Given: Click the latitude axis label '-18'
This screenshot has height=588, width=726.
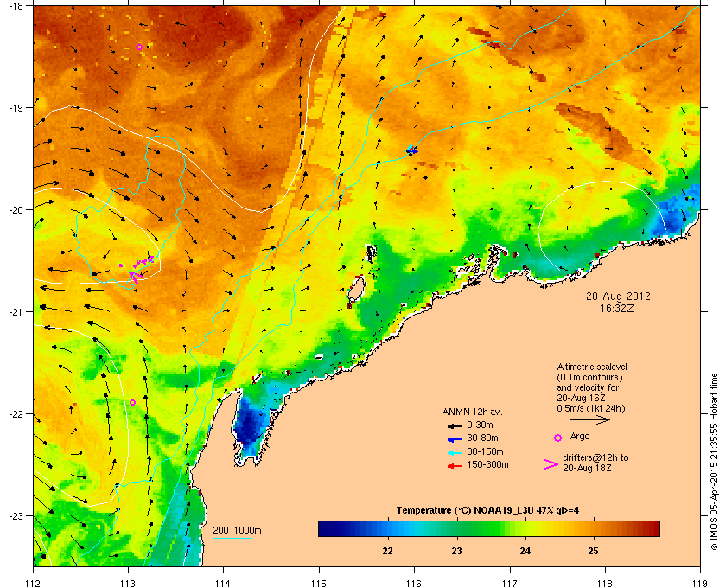Looking at the screenshot, I should 16,6.
